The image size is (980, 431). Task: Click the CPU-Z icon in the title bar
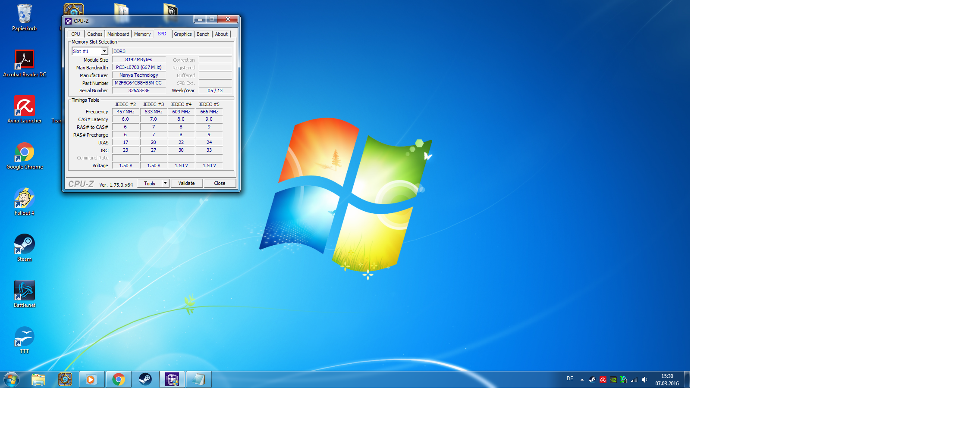pyautogui.click(x=68, y=21)
